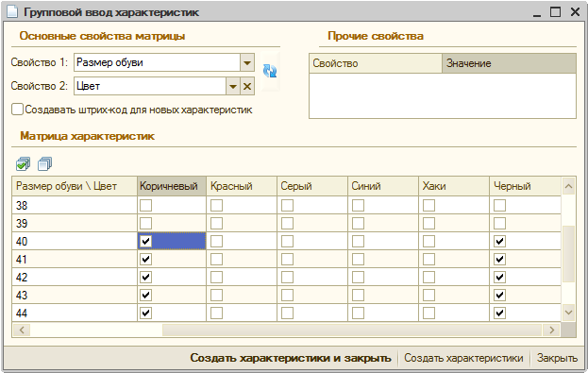The image size is (588, 373).
Task: Click the matrix scroll down arrow
Action: click(568, 313)
